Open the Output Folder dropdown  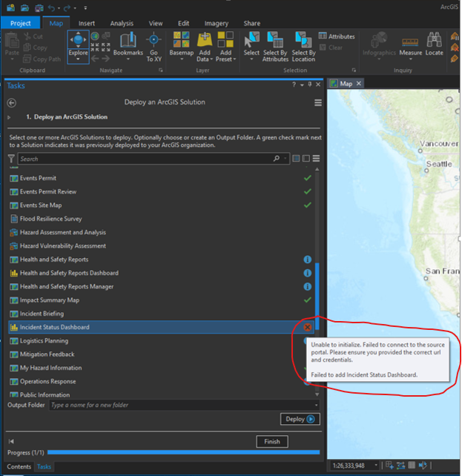(316, 405)
